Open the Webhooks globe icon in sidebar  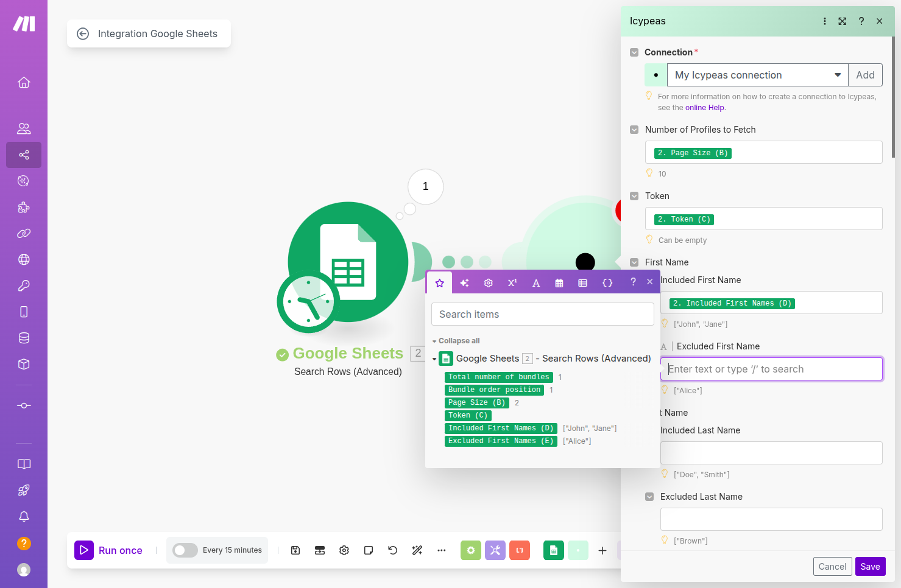(24, 259)
